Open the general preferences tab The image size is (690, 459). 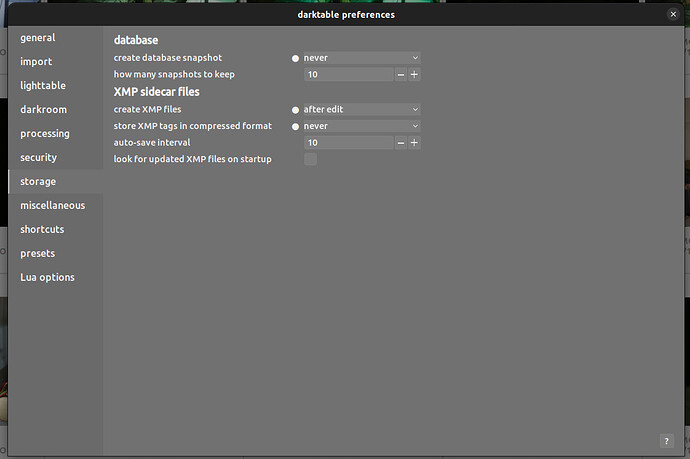click(x=55, y=38)
